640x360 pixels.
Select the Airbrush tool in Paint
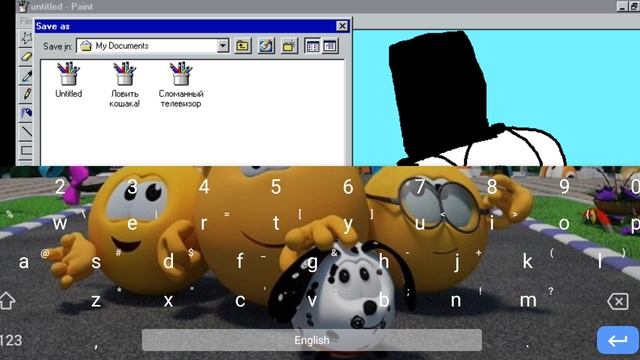[x=26, y=113]
